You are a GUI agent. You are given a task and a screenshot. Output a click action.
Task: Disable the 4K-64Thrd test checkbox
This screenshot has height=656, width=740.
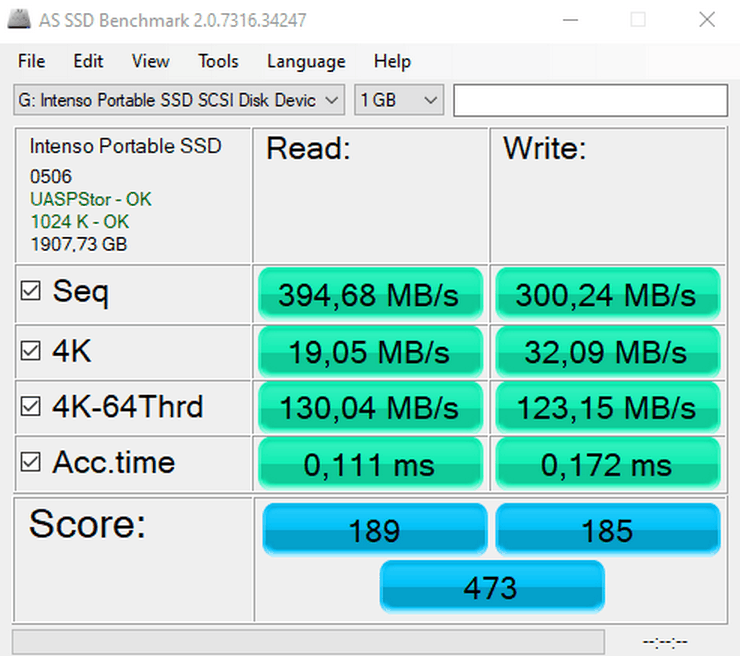tap(31, 406)
